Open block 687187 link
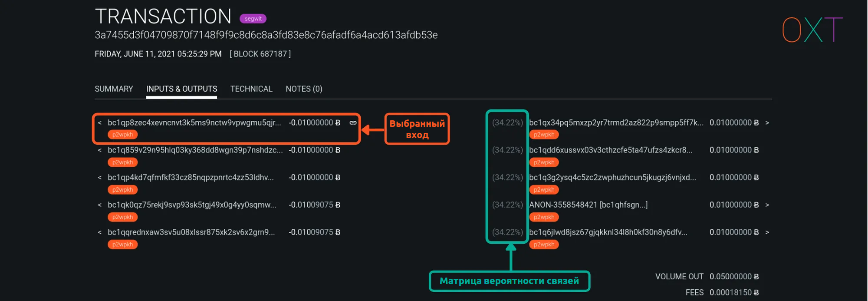Viewport: 868px width, 301px height. 260,54
